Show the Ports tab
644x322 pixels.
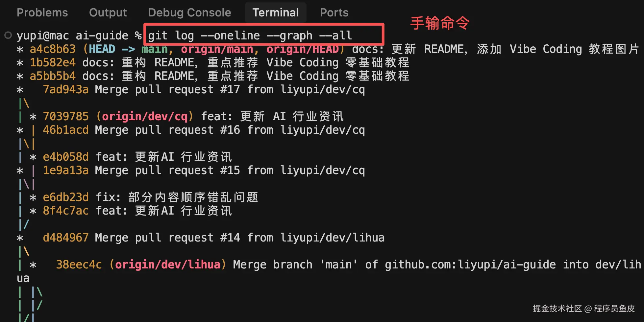334,12
